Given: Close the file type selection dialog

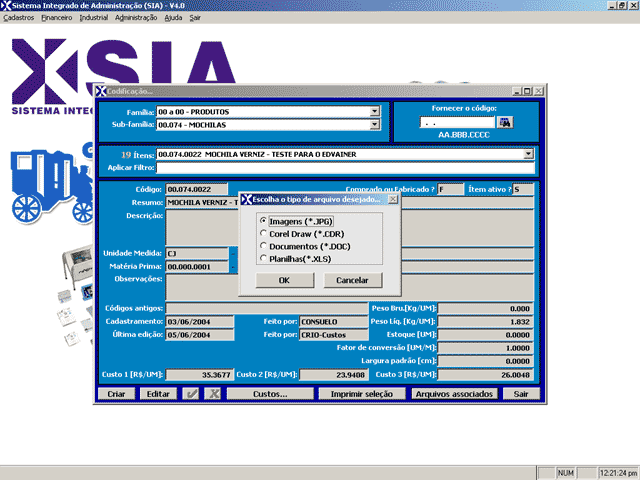Looking at the screenshot, I should [393, 199].
